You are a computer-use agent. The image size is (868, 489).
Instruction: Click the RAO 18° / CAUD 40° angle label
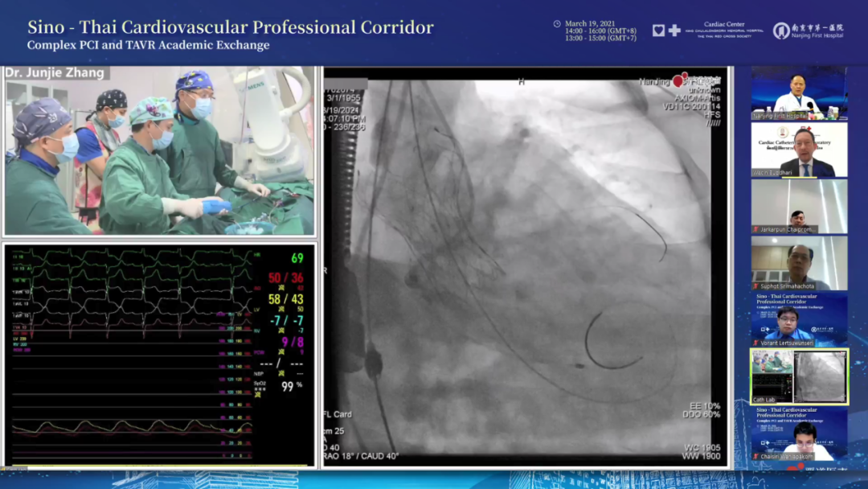point(362,457)
